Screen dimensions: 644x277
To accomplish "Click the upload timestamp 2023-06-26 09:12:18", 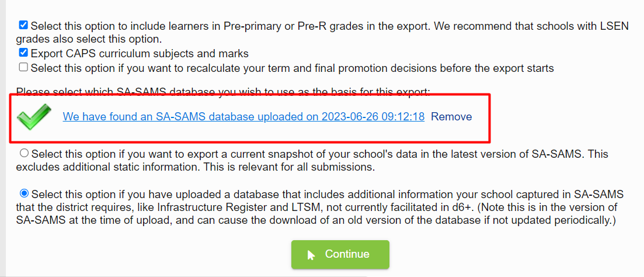I will (x=373, y=117).
